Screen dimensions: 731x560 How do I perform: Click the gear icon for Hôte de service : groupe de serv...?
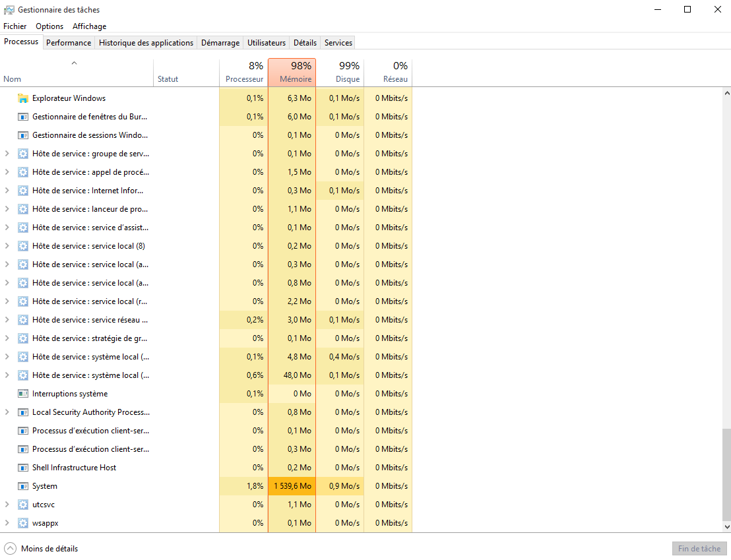pyautogui.click(x=23, y=154)
